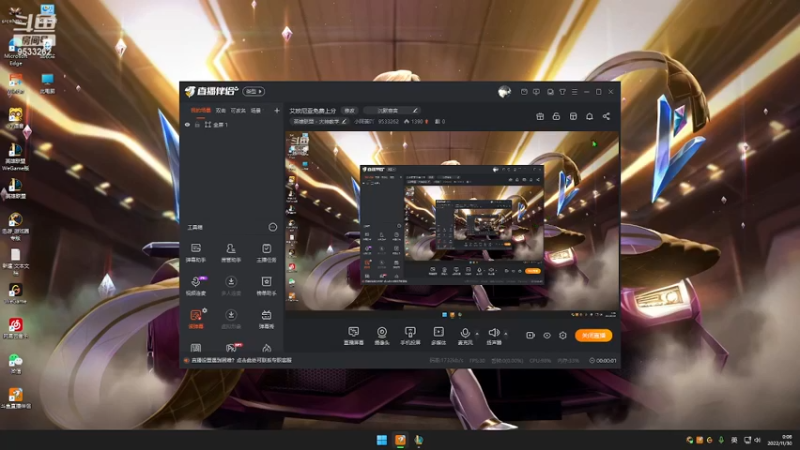800x450 pixels.
Task: Toggle preview eye icon near settings gear
Action: (547, 336)
